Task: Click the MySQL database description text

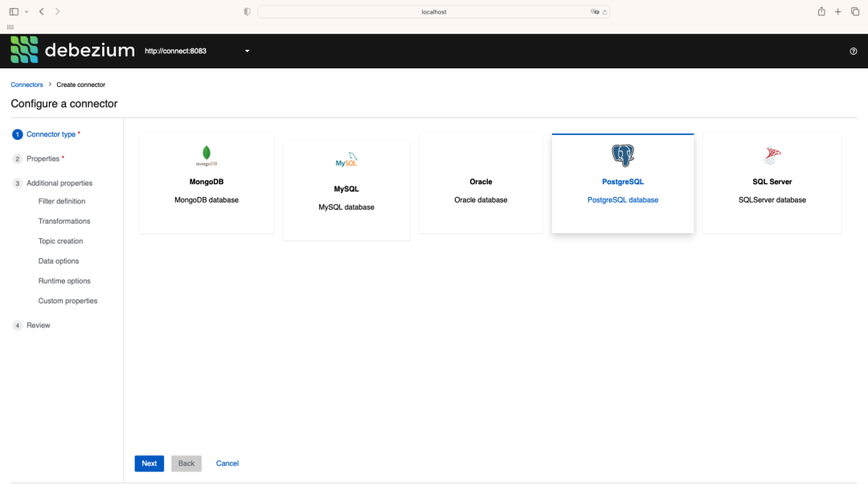Action: [x=346, y=208]
